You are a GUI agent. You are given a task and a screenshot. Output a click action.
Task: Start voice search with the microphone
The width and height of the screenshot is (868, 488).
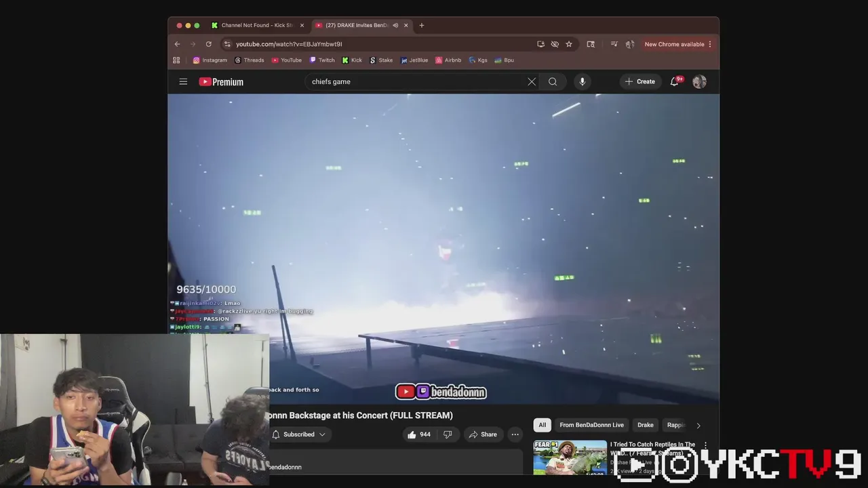[x=582, y=81]
